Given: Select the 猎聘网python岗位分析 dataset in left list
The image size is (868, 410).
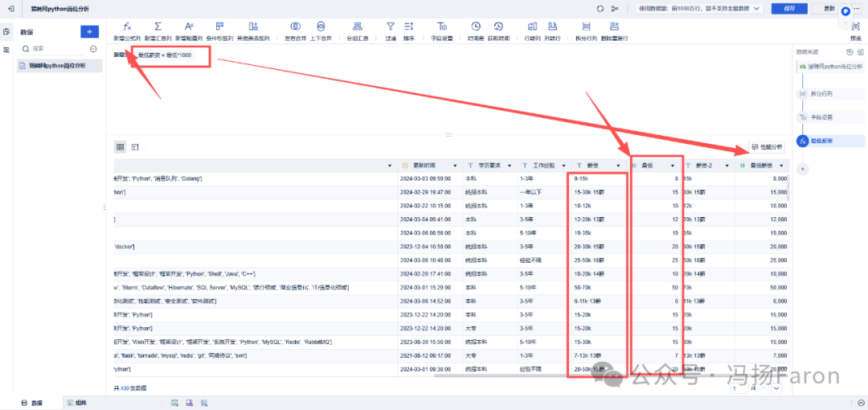Looking at the screenshot, I should pos(59,65).
